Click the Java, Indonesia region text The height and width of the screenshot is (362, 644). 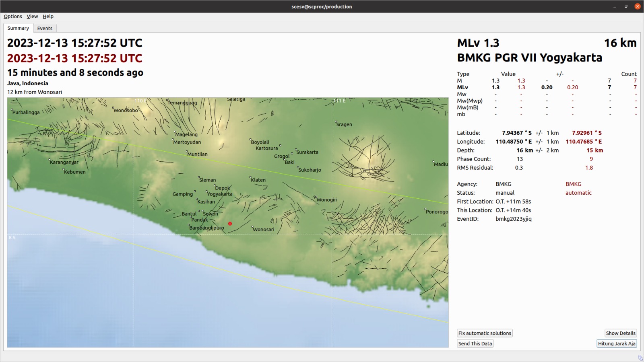[x=27, y=83]
